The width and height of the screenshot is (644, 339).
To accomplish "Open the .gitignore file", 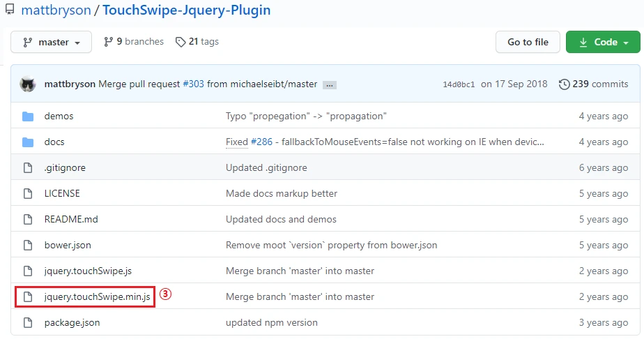I will coord(65,167).
